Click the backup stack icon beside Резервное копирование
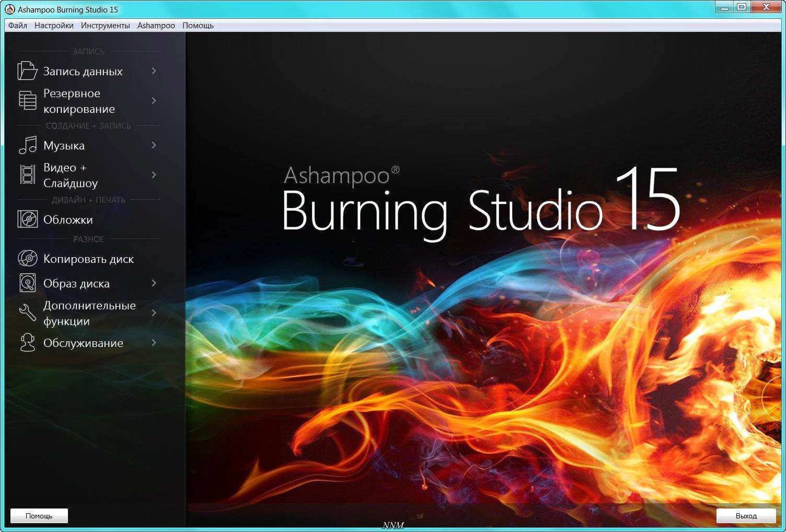 click(x=27, y=100)
